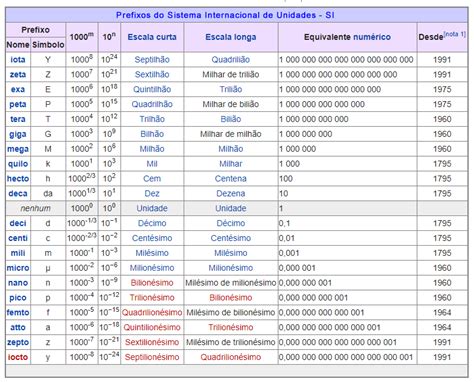
Task: Open the nota 1 footnote reference
Action: [x=455, y=34]
